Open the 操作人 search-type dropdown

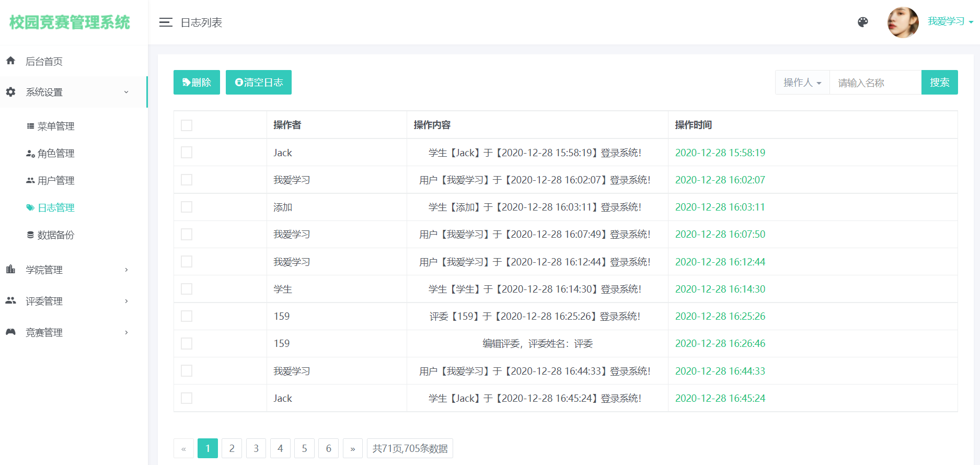(802, 83)
